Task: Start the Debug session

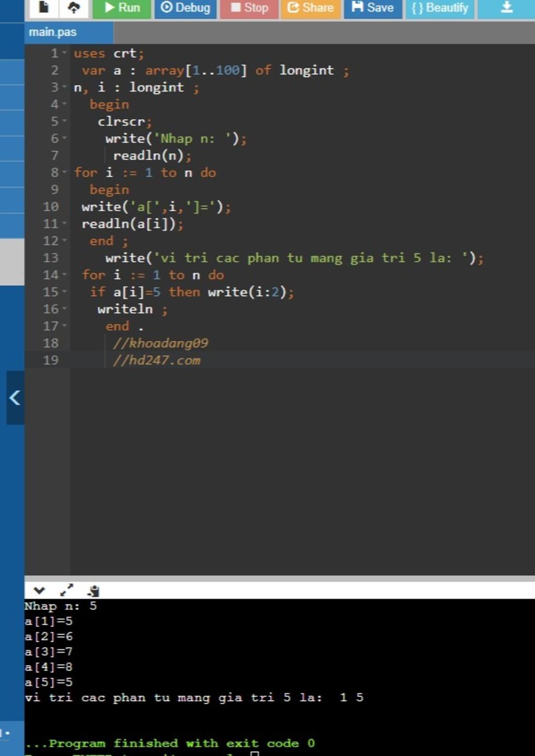Action: 185,7
